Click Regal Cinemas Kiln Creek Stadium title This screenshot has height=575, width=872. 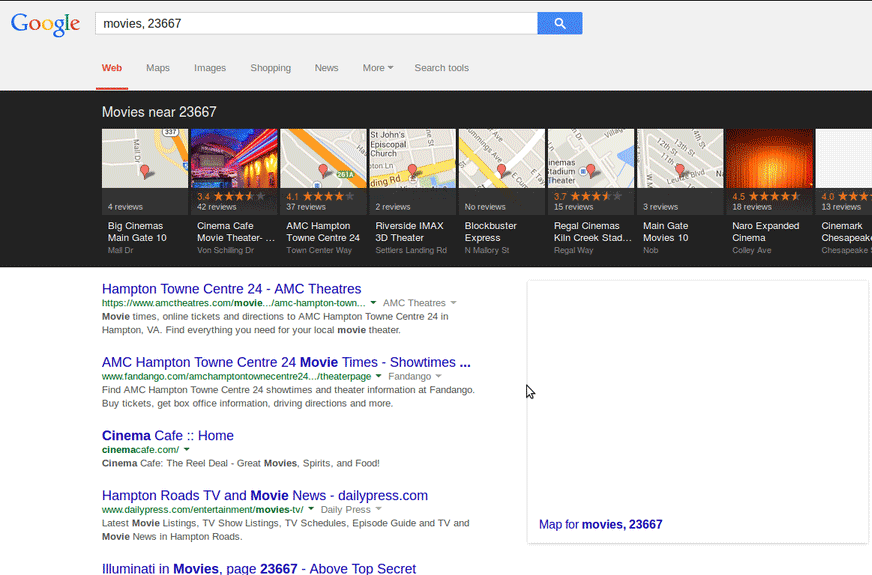coord(593,232)
